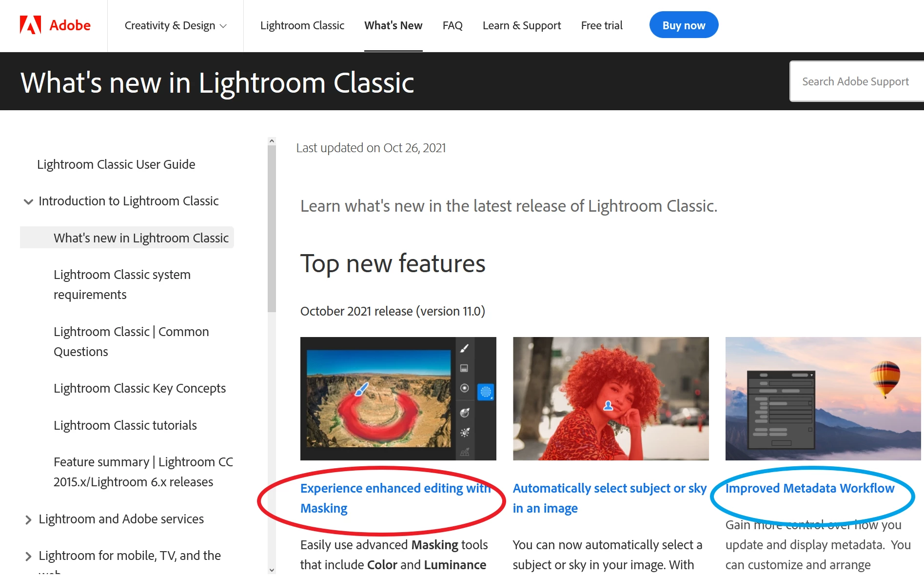This screenshot has height=577, width=924.
Task: Open the Lightroom Classic nav item
Action: [302, 25]
